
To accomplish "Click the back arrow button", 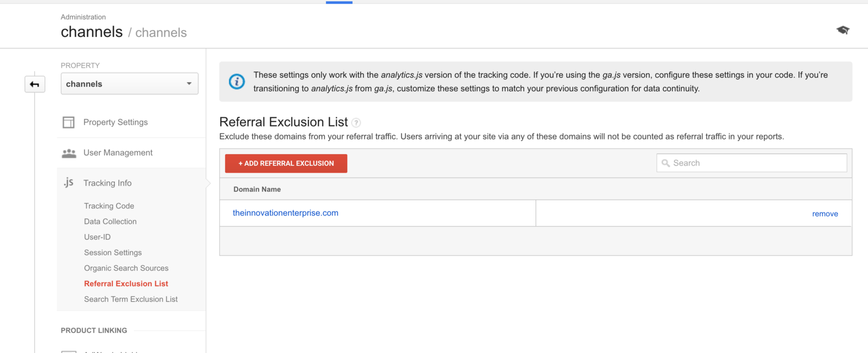I will [35, 84].
